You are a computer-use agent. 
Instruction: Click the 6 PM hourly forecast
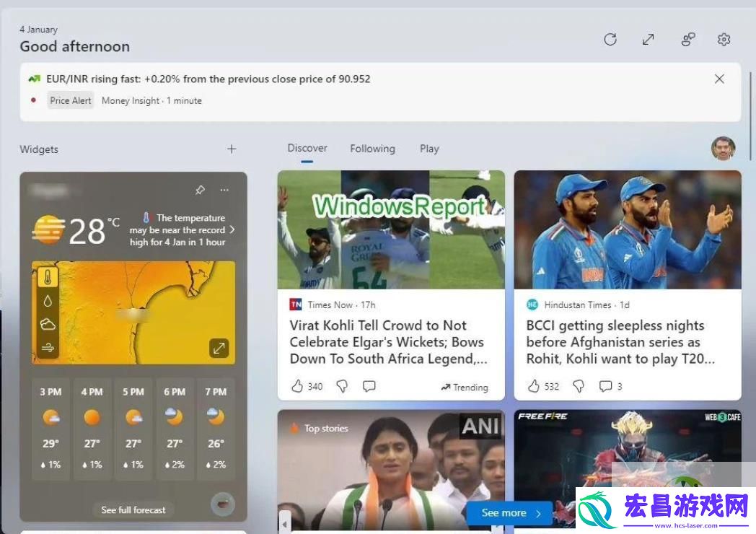coord(175,429)
